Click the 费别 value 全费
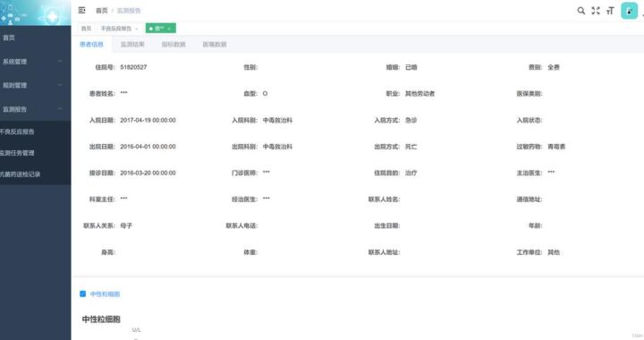The width and height of the screenshot is (644, 340). click(554, 67)
